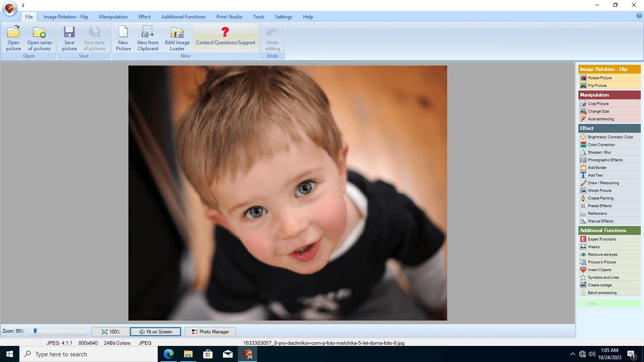Viewport: 644px width, 362px height.
Task: Open Manual Effects
Action: click(x=609, y=221)
